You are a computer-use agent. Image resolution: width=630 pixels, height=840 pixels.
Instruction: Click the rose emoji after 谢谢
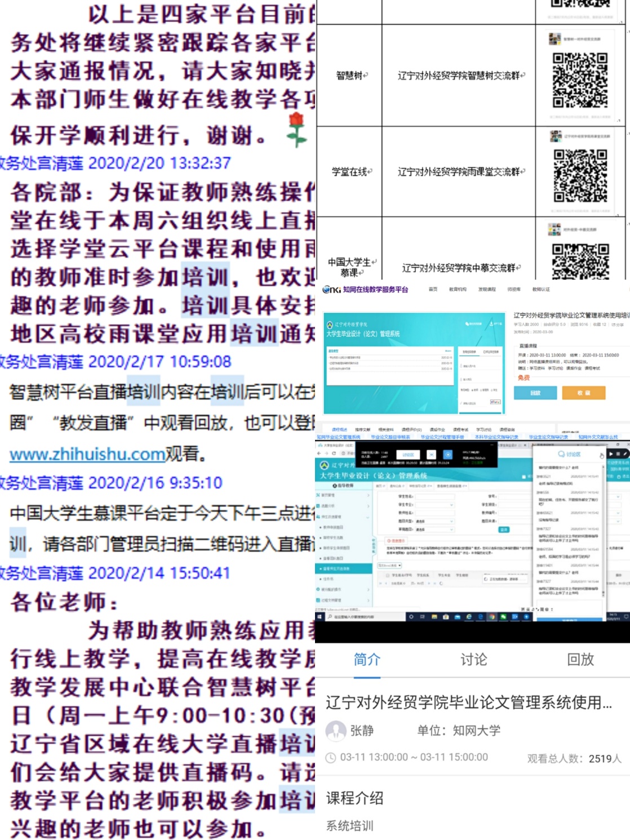click(x=296, y=130)
